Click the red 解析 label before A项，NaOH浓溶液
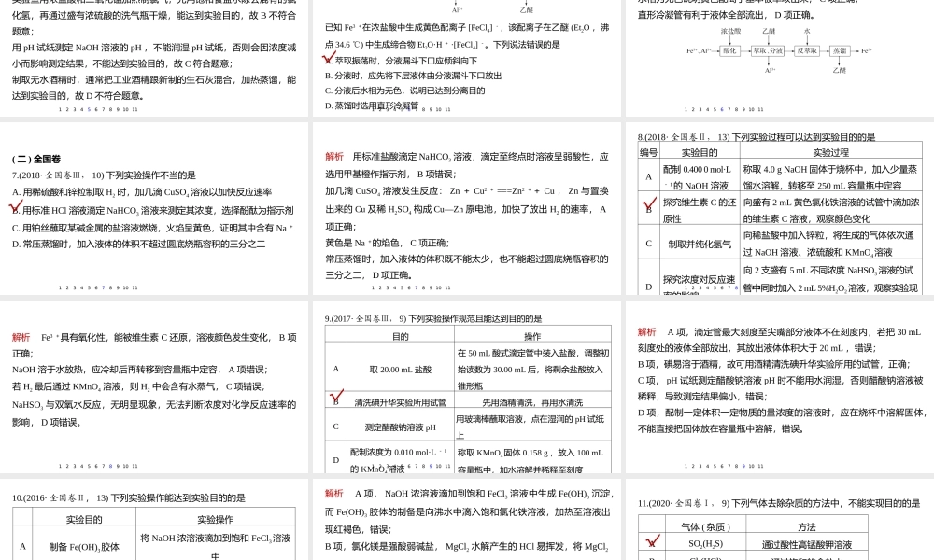Viewport: 934px width, 560px height. pyautogui.click(x=334, y=494)
